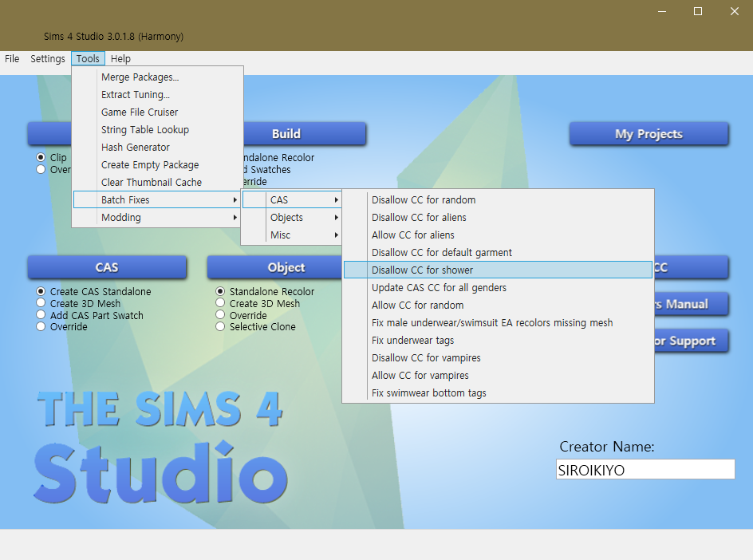Minimize the Sims 4 Studio window
Image resolution: width=753 pixels, height=560 pixels.
(x=662, y=11)
